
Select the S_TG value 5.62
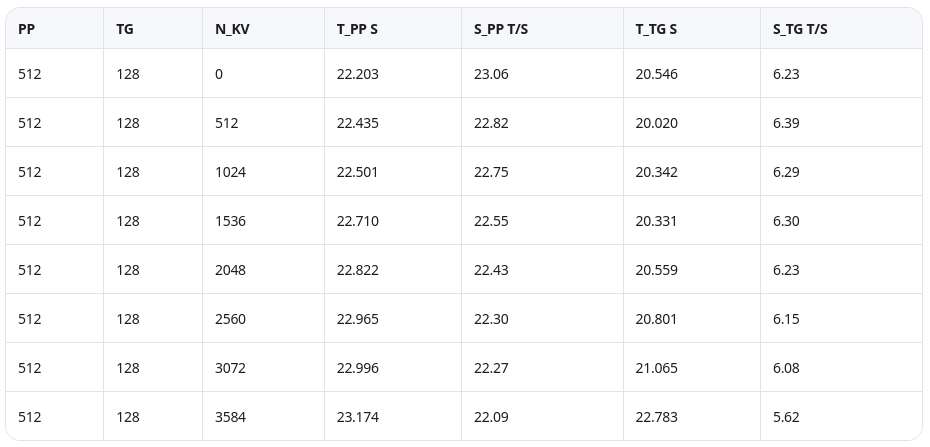click(x=786, y=417)
